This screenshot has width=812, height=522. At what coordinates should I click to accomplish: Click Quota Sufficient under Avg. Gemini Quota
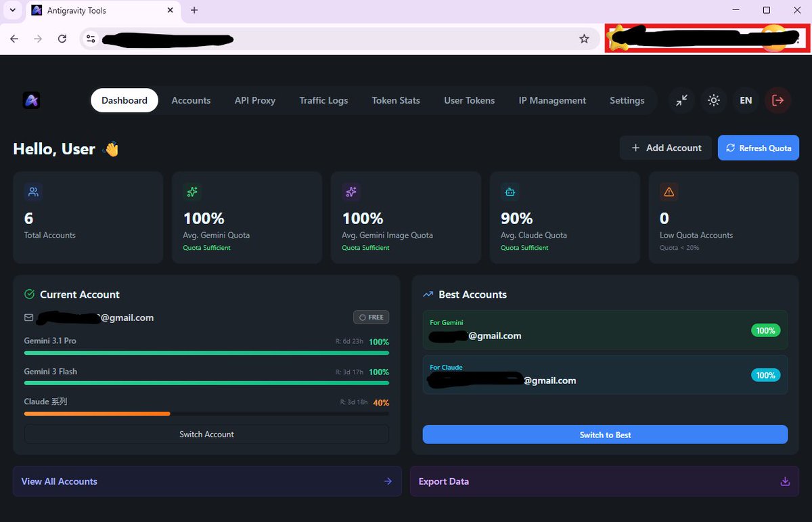click(x=206, y=248)
